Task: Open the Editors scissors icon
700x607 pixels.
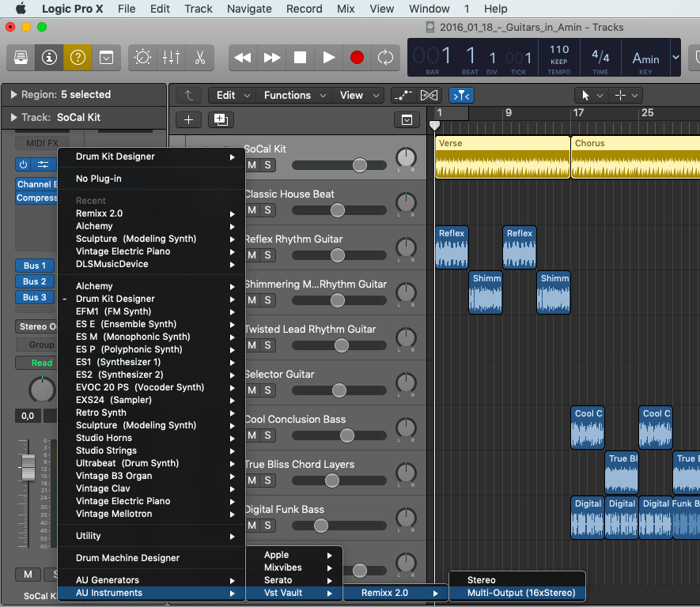Action: click(199, 58)
